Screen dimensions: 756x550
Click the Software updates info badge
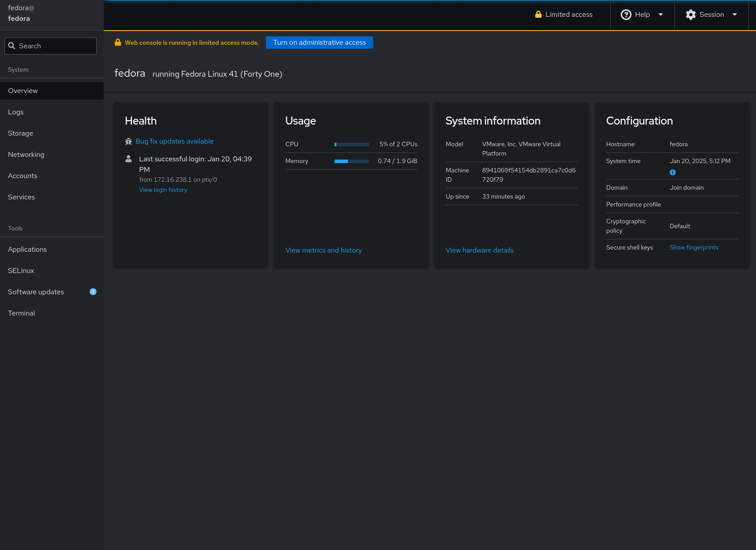click(93, 292)
